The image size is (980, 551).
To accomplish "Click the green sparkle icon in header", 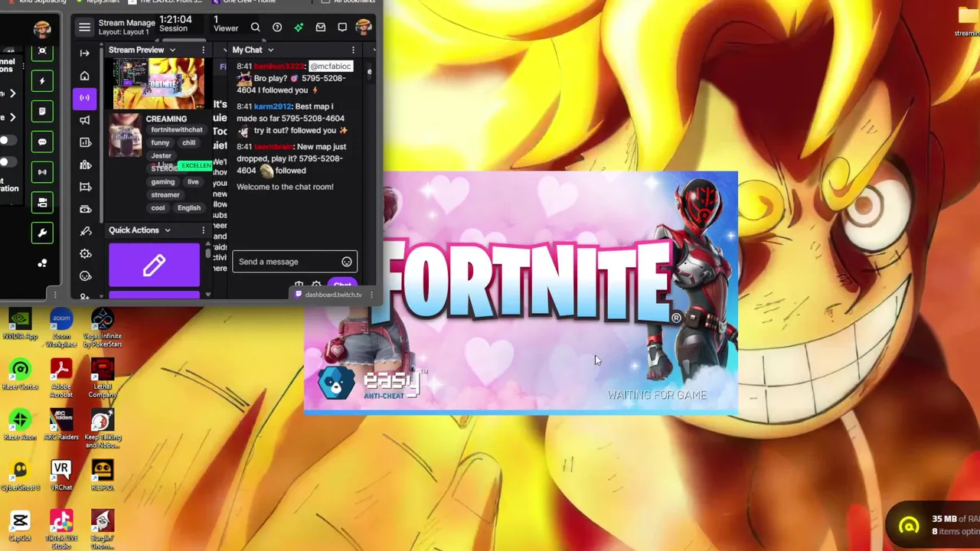I will (299, 28).
